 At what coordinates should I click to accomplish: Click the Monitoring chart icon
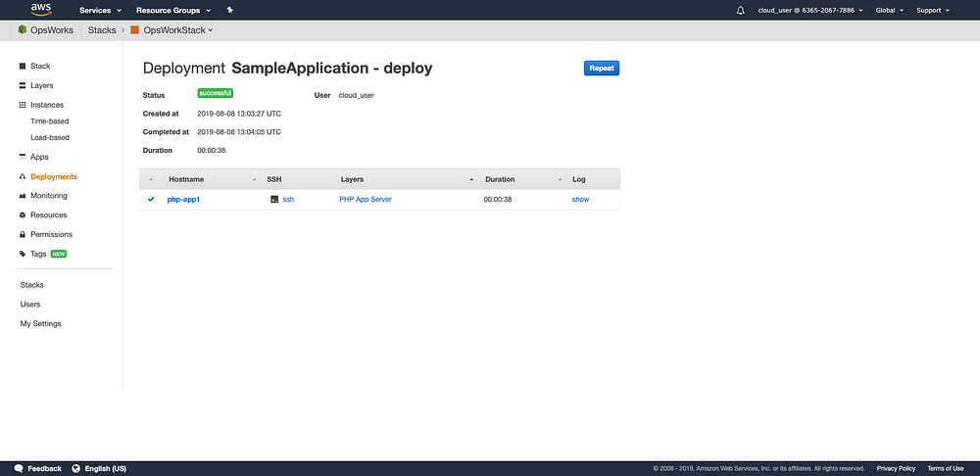23,196
